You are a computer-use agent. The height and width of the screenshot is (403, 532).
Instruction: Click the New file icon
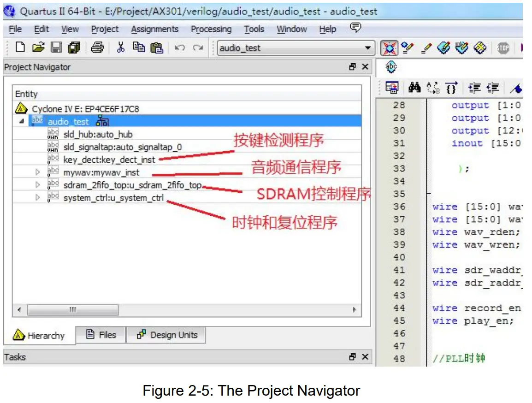tap(20, 47)
